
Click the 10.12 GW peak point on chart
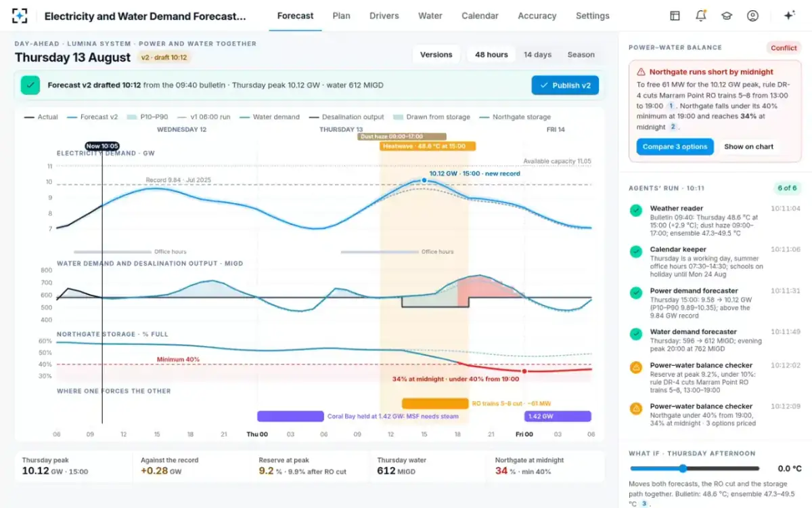[x=424, y=180]
